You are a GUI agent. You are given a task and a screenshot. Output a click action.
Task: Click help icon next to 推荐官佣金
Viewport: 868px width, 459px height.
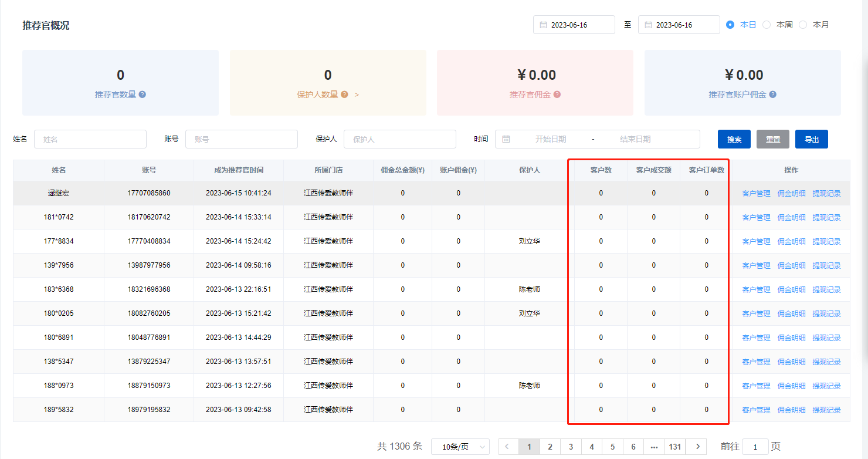557,95
